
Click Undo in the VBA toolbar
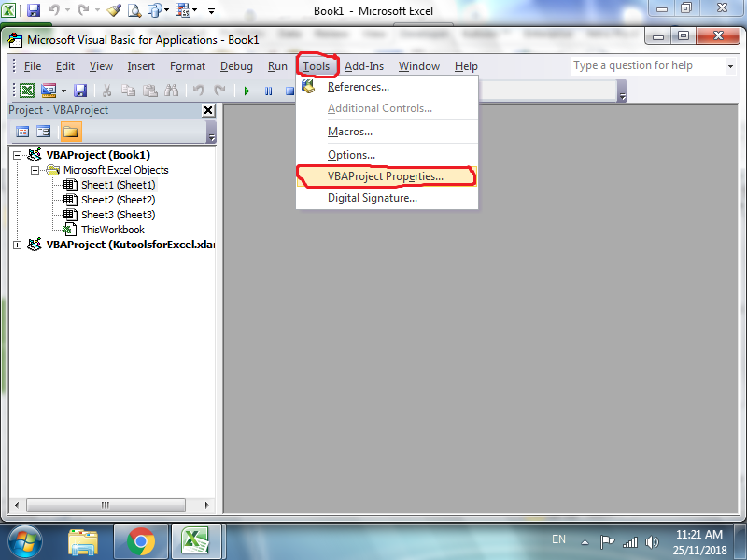tap(198, 91)
